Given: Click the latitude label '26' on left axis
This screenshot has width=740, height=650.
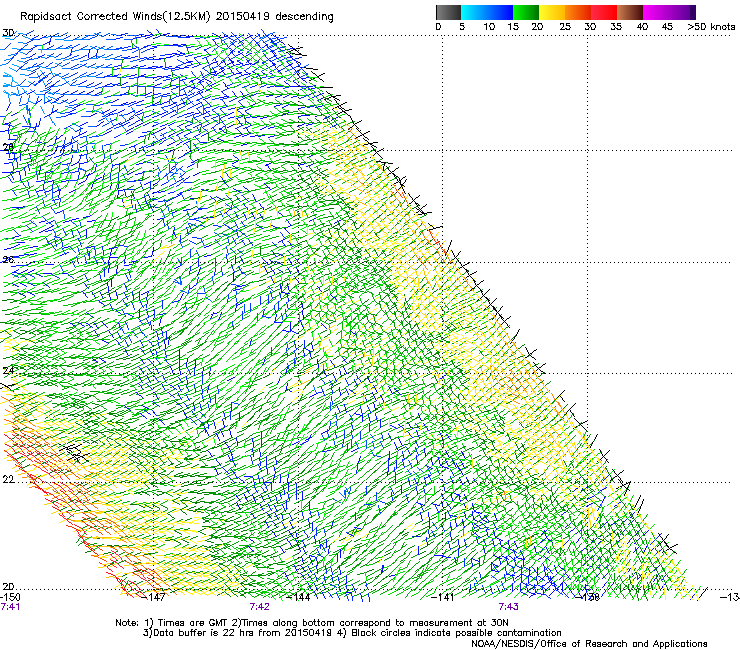Looking at the screenshot, I should [x=8, y=260].
